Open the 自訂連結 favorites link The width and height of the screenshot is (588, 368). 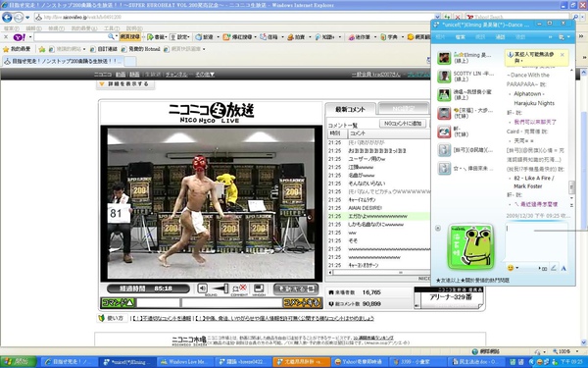tap(104, 49)
